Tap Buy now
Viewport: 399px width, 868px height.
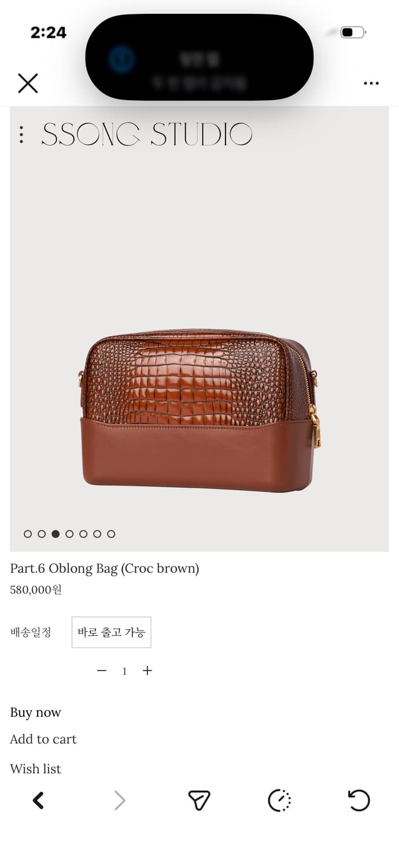[35, 712]
